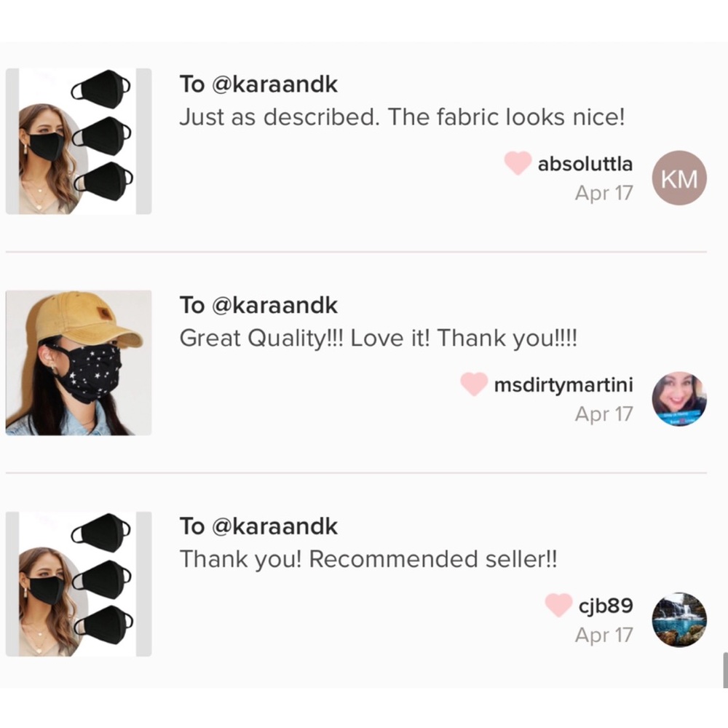Click @karaandk in the first review
This screenshot has height=728, width=728.
click(x=274, y=84)
